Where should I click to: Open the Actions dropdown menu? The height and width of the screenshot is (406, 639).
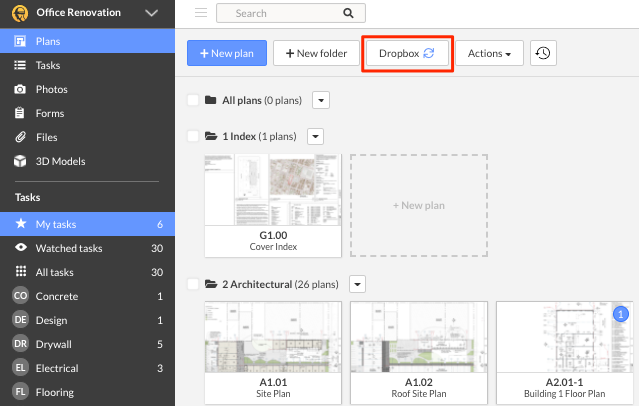[x=489, y=53]
